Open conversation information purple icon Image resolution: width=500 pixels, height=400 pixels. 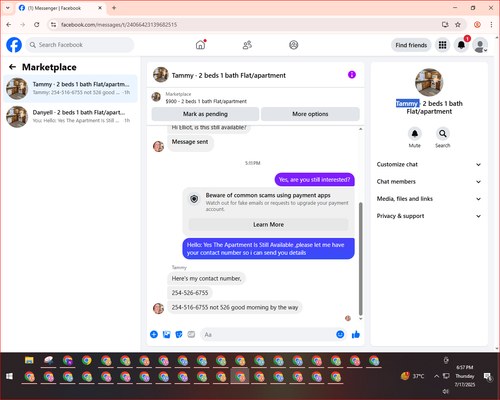(352, 75)
